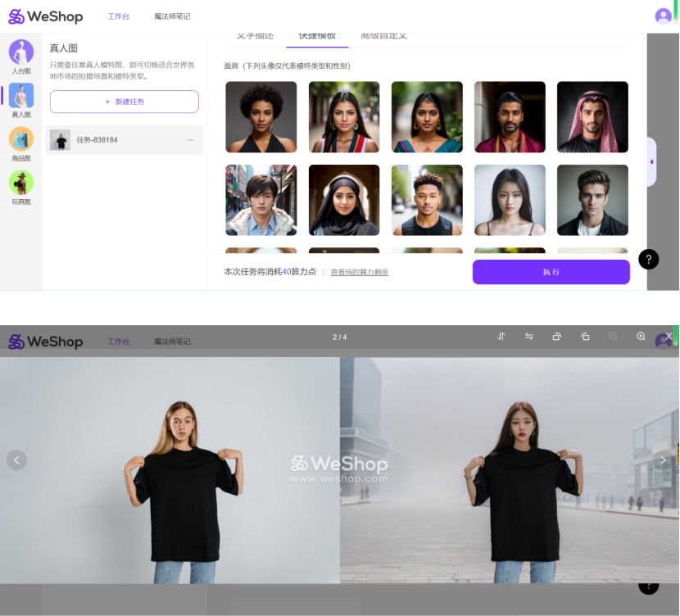The width and height of the screenshot is (680, 616).
Task: Select the 任务-838184 task row
Action: 125,140
